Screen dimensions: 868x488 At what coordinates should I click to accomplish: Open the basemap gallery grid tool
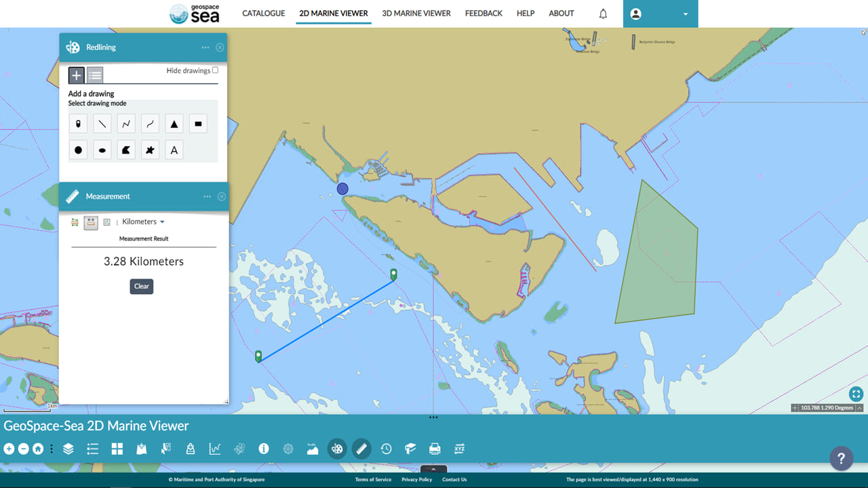117,449
